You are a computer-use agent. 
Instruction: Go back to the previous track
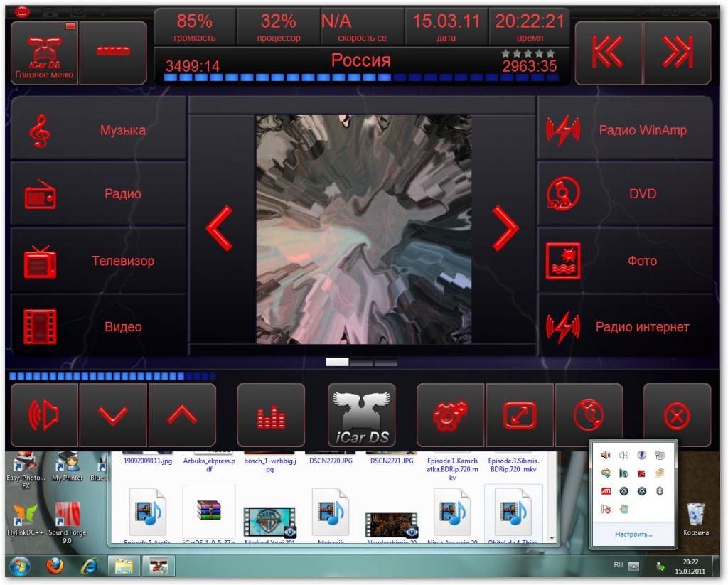[x=609, y=52]
